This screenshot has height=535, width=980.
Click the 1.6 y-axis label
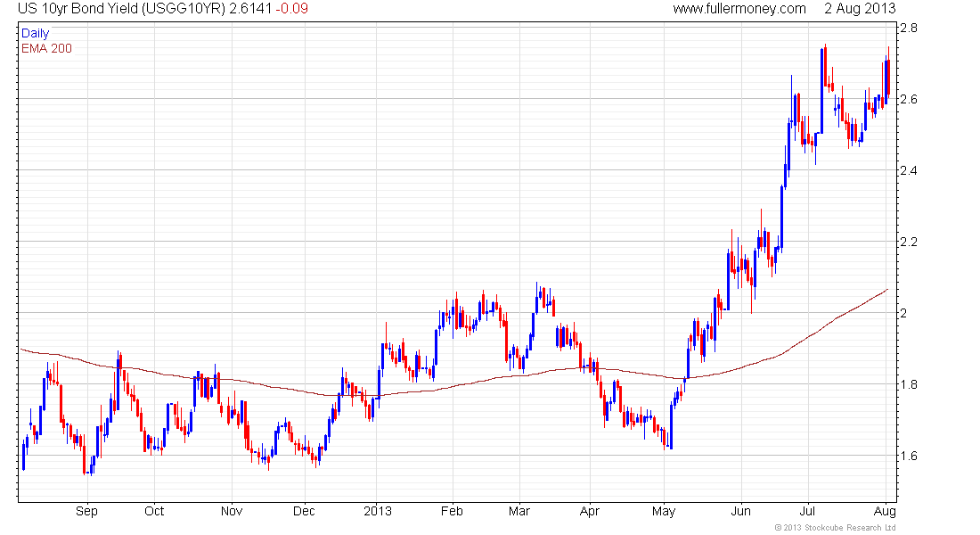pyautogui.click(x=908, y=456)
